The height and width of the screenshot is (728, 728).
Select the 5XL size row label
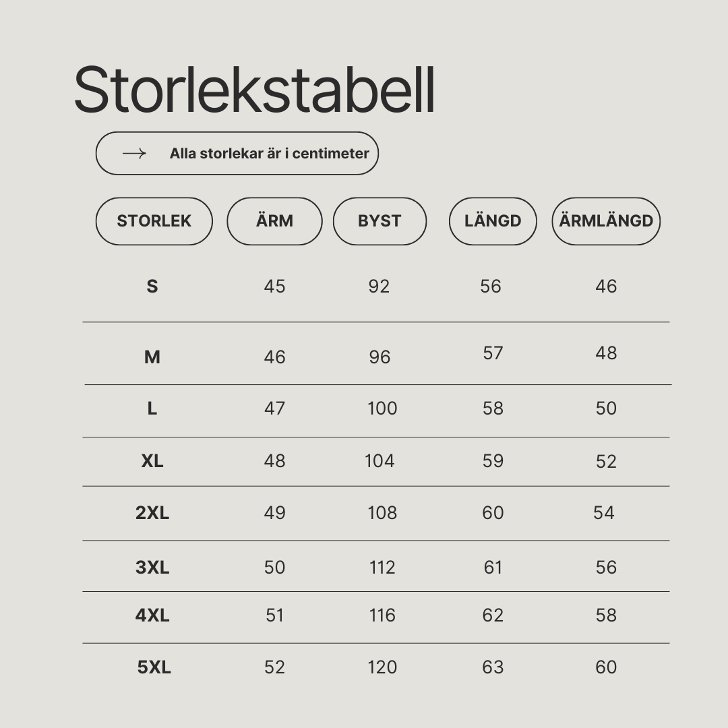pos(154,667)
